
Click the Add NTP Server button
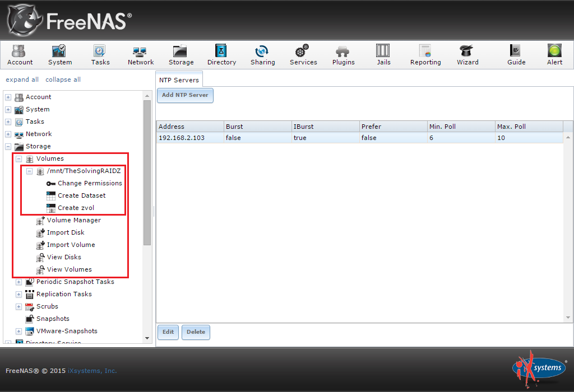(x=185, y=95)
